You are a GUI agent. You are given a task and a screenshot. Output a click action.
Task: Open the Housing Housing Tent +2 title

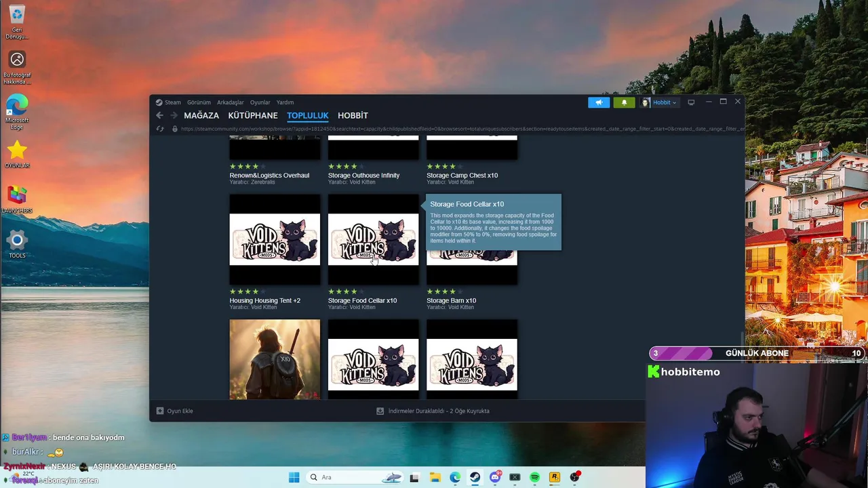(x=264, y=301)
